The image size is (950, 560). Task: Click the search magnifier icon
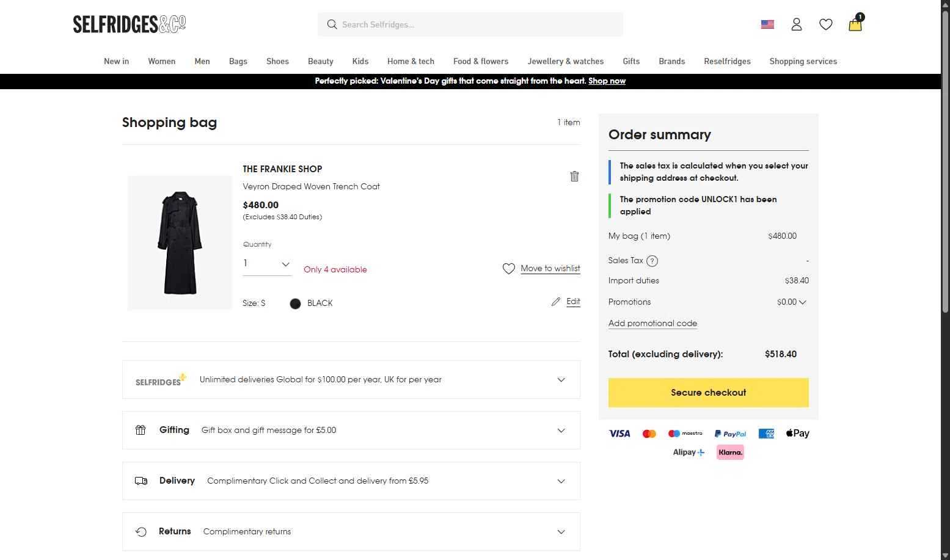pos(332,24)
